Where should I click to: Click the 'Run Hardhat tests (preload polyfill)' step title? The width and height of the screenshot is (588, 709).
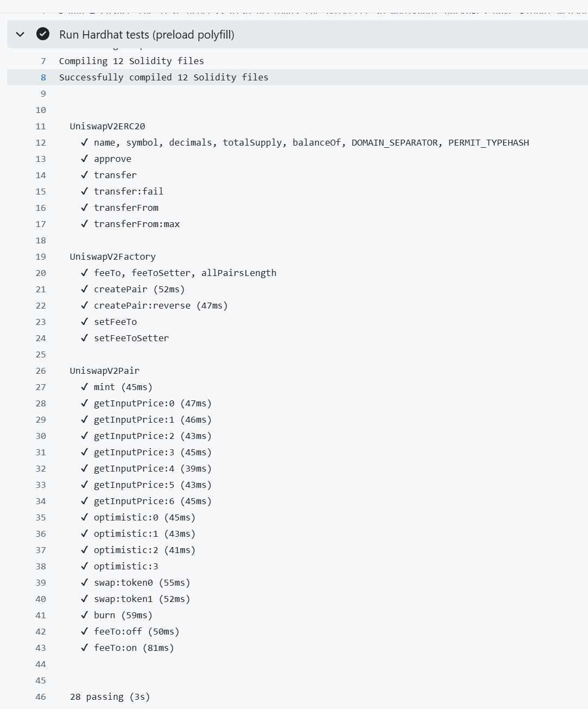pyautogui.click(x=147, y=35)
